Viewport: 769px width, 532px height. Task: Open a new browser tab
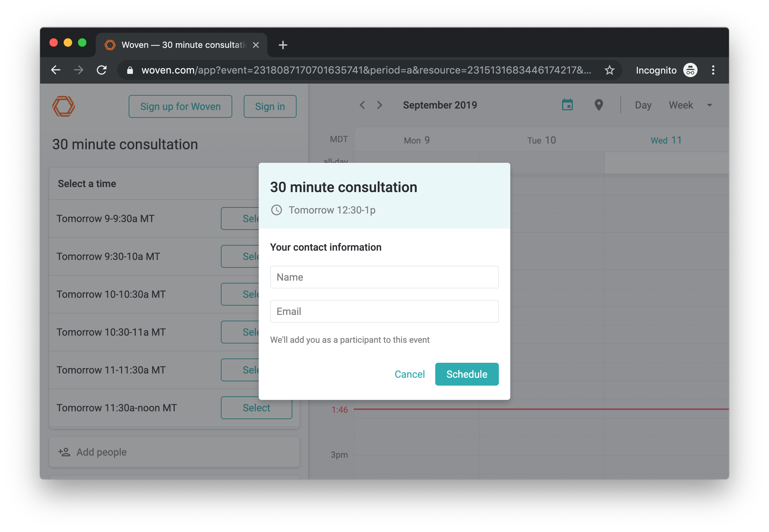click(x=283, y=45)
